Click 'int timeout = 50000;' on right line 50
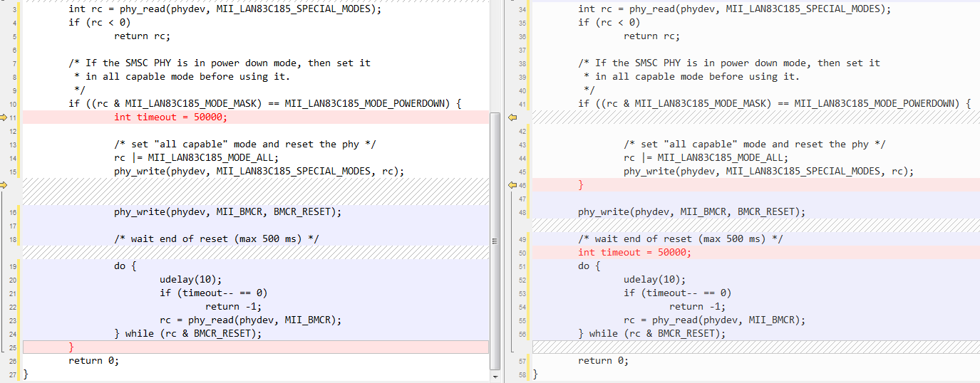 634,253
